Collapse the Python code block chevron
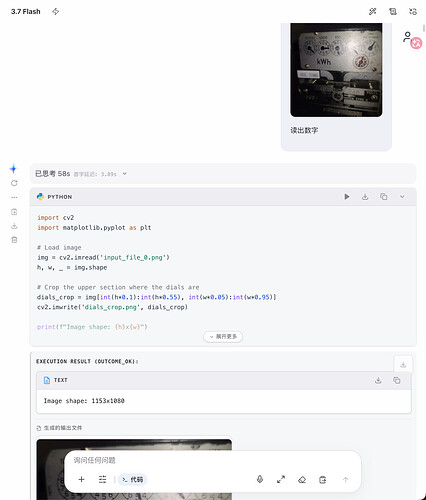 [402, 197]
